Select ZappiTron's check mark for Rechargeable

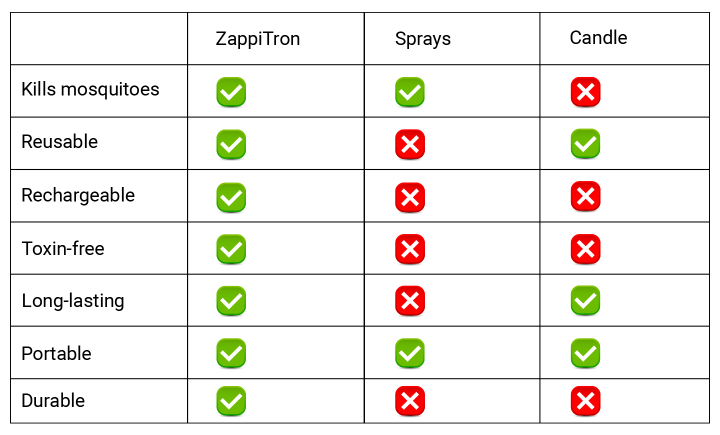[x=231, y=198]
